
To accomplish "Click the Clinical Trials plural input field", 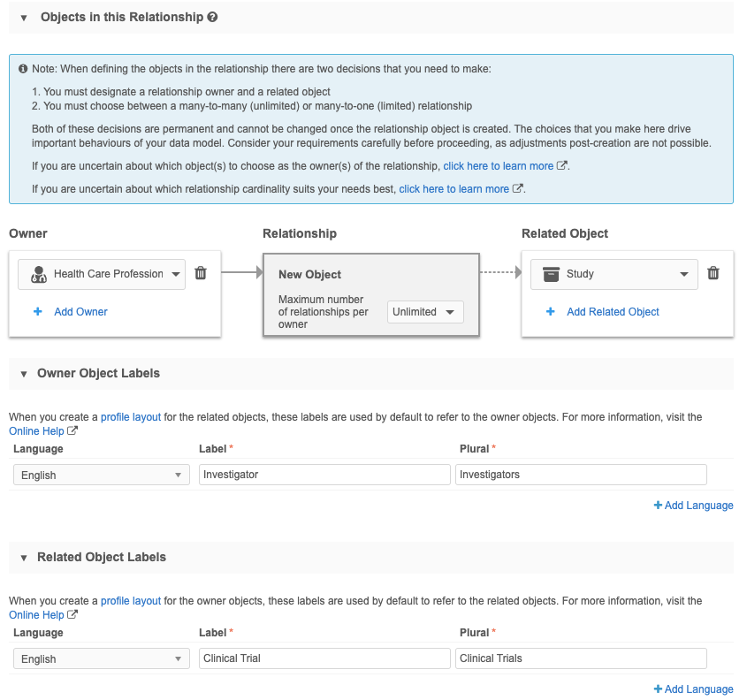I will tap(581, 658).
